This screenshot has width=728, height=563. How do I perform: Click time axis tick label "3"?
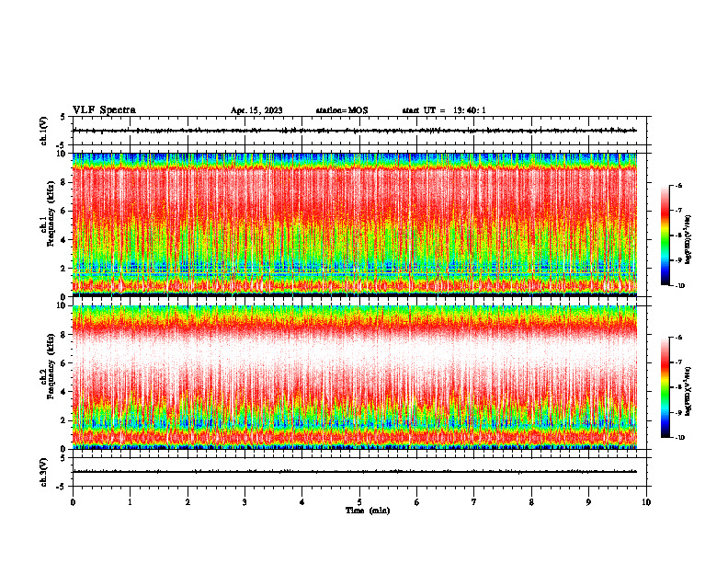[245, 502]
